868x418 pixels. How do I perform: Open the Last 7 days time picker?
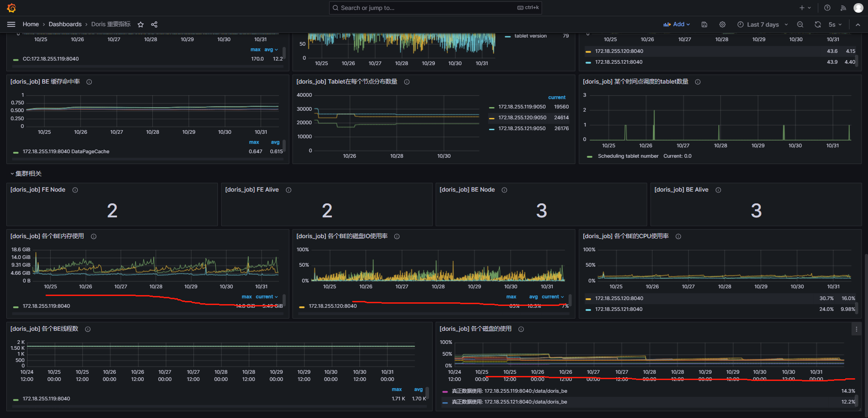click(763, 24)
